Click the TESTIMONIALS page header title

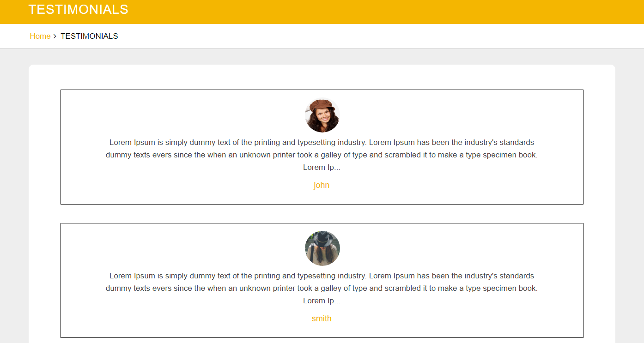point(79,9)
